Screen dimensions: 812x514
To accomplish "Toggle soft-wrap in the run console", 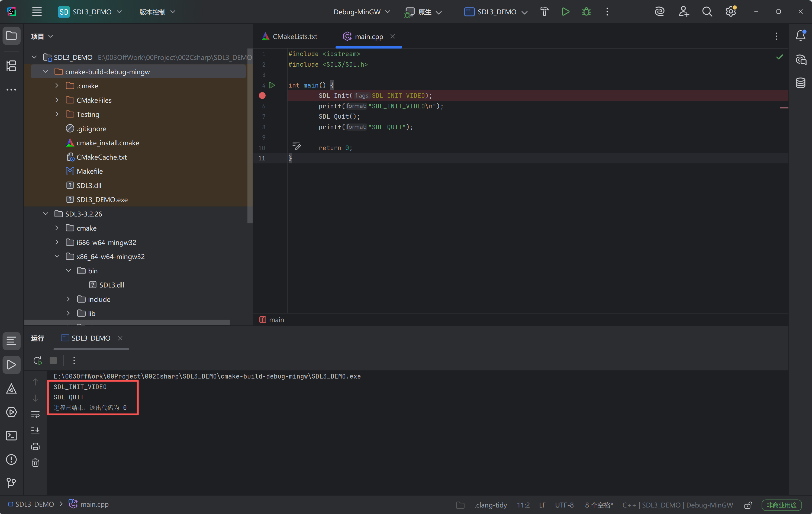I will (x=36, y=414).
